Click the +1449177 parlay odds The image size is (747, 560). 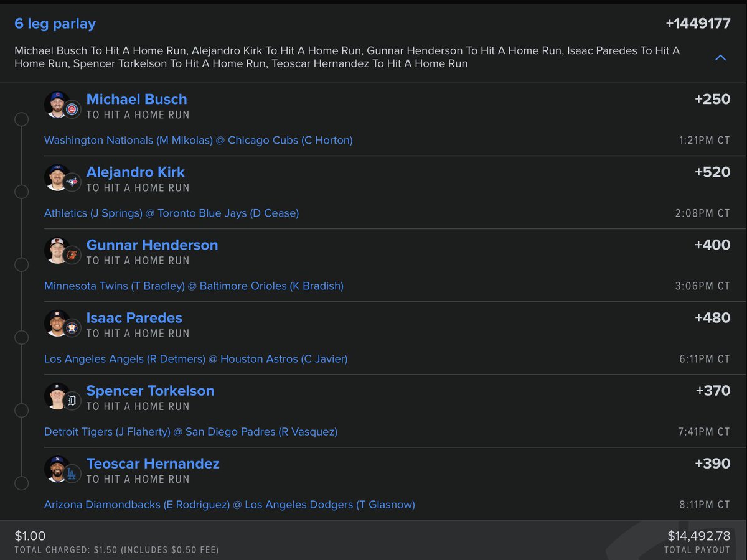tap(698, 24)
